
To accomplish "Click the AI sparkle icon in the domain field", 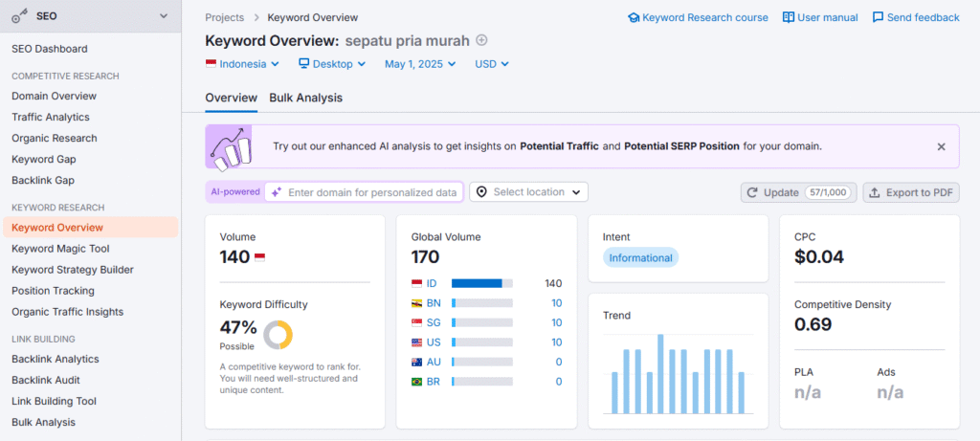I will pyautogui.click(x=277, y=192).
